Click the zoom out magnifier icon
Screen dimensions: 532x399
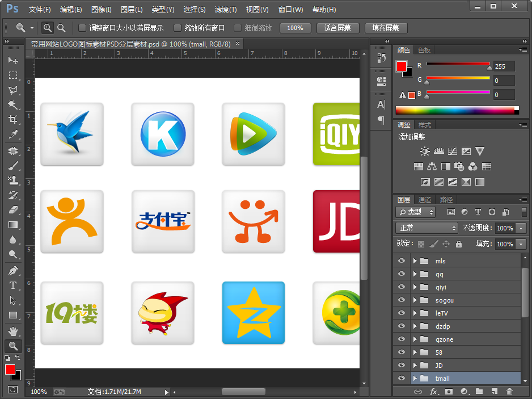(61, 28)
